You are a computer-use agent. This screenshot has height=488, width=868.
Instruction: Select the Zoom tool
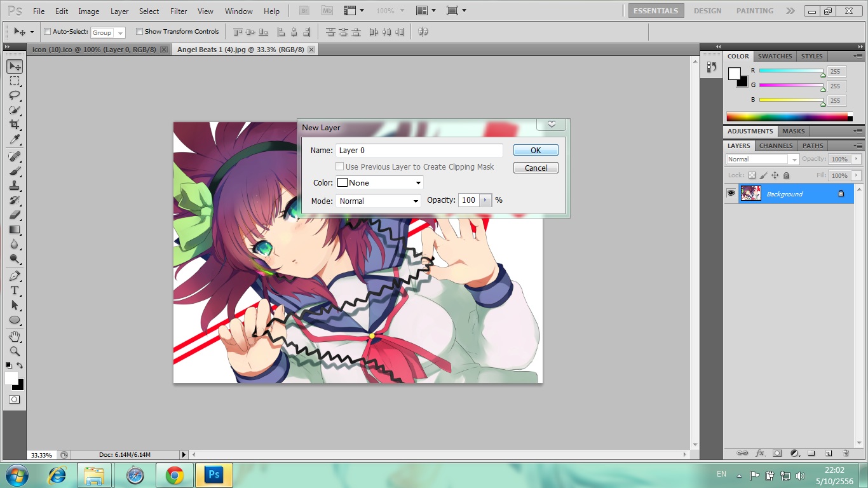click(15, 351)
